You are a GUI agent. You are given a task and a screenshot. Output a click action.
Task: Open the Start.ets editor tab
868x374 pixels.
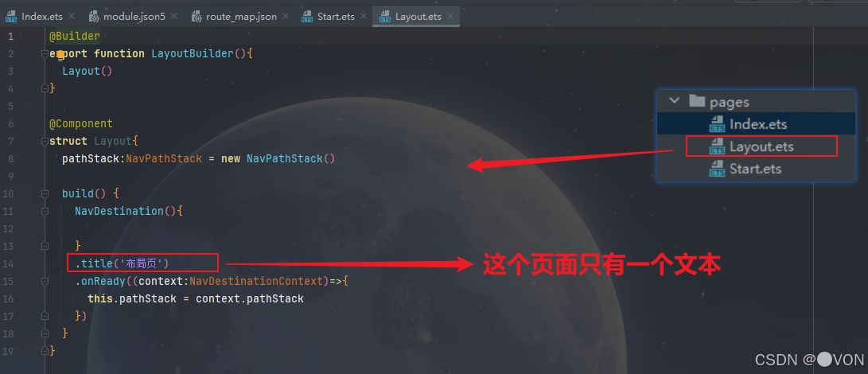(336, 17)
